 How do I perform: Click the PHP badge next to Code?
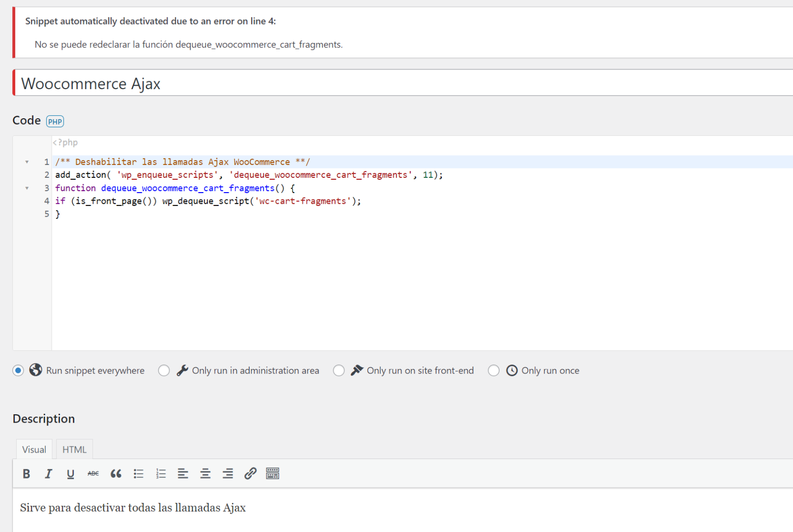click(x=55, y=122)
